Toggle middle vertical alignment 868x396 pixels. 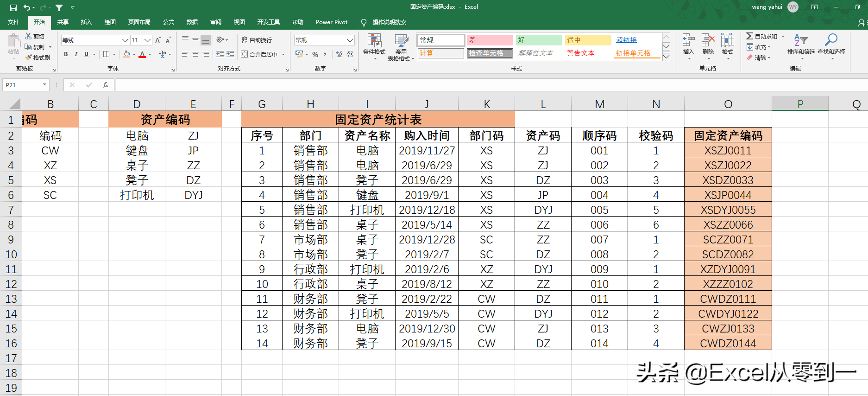click(195, 40)
